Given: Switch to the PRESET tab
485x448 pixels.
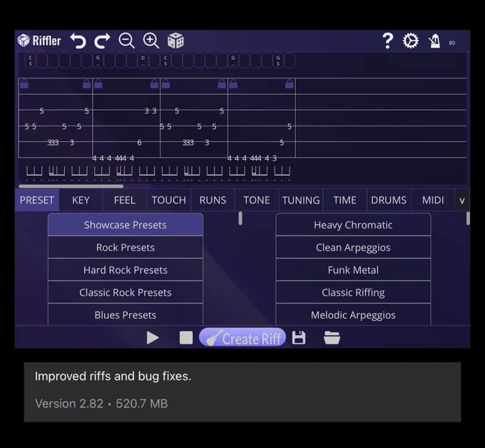Looking at the screenshot, I should (37, 200).
